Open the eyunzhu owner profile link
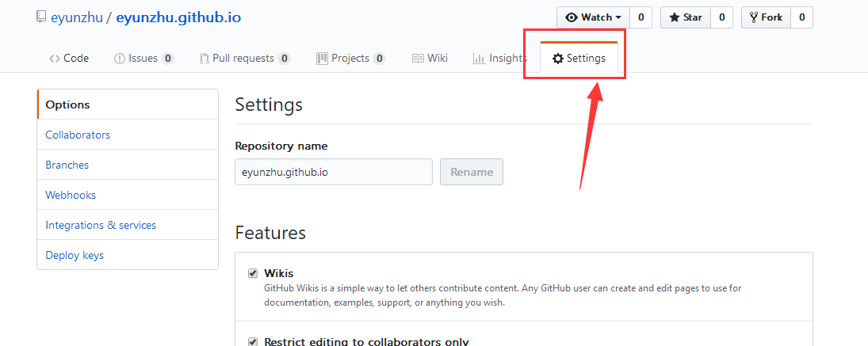The image size is (868, 346). [x=77, y=17]
